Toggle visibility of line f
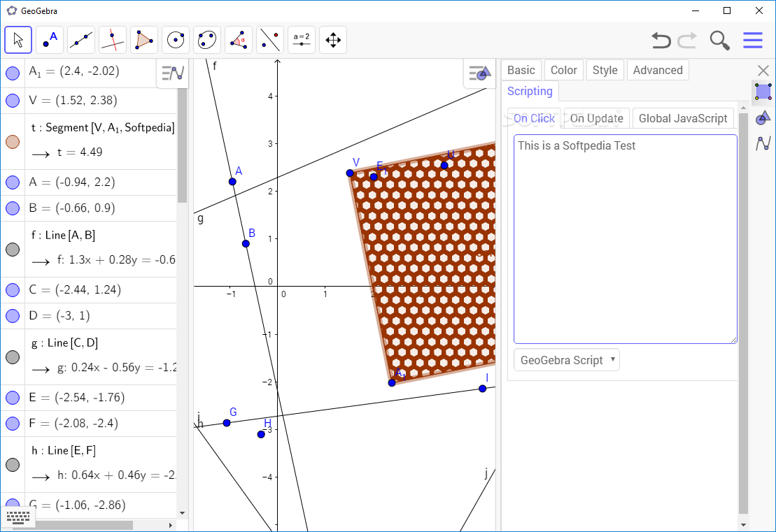This screenshot has height=532, width=776. (x=13, y=249)
